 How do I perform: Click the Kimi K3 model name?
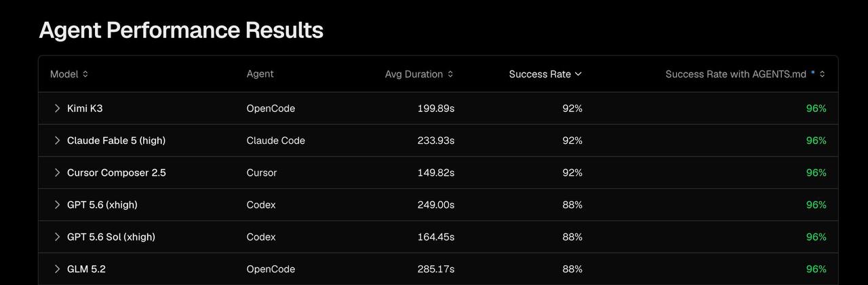point(85,109)
